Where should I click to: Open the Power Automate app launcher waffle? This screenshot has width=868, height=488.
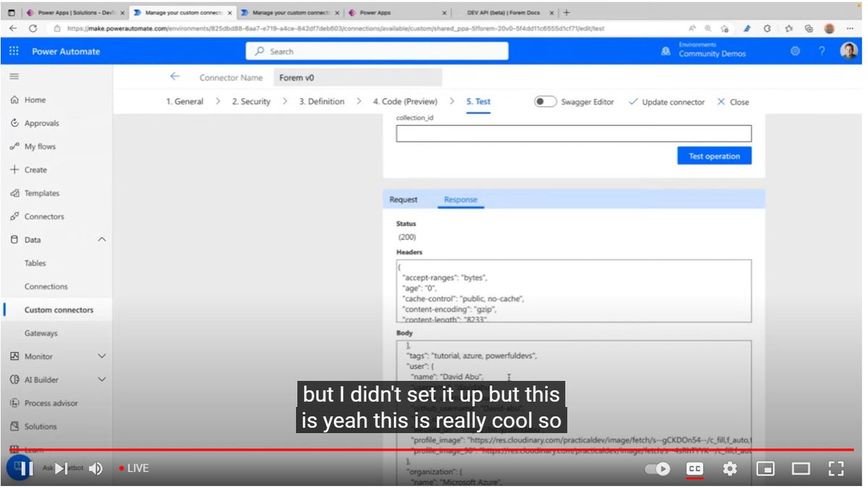pos(14,51)
